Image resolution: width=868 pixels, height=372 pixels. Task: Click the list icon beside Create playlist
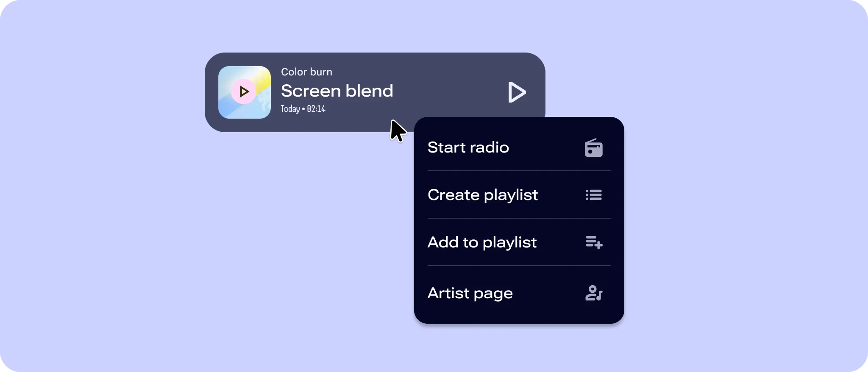pyautogui.click(x=593, y=195)
